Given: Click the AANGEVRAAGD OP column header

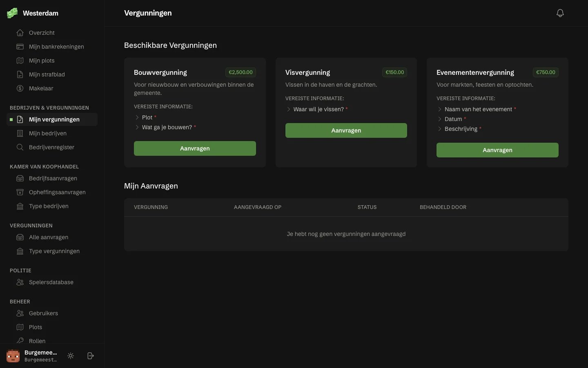Looking at the screenshot, I should click(x=258, y=207).
